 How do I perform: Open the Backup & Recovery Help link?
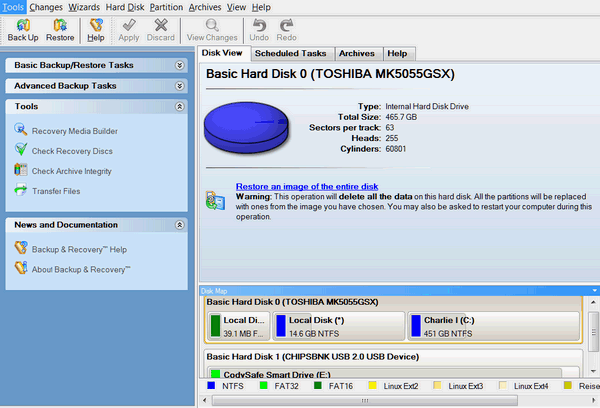coord(79,249)
